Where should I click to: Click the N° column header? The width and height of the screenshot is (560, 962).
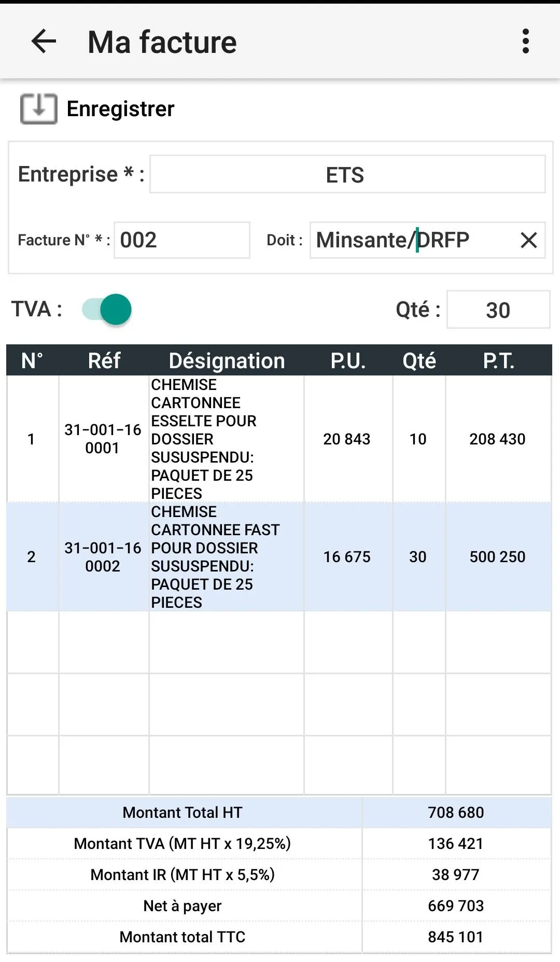tap(32, 360)
